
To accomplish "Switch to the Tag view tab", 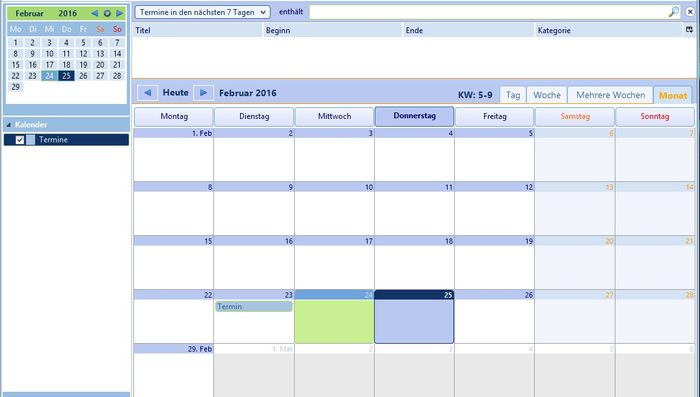I will coord(513,95).
